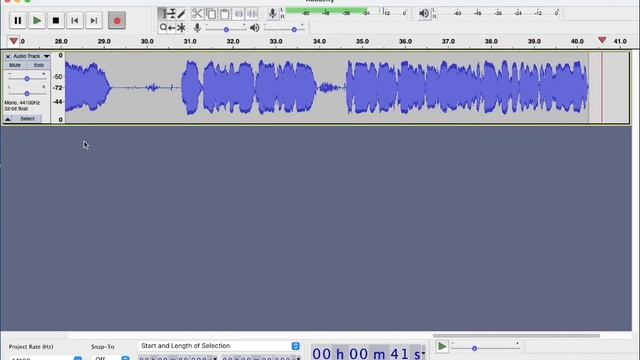The height and width of the screenshot is (360, 640).
Task: Skip to start of the project
Action: point(75,20)
